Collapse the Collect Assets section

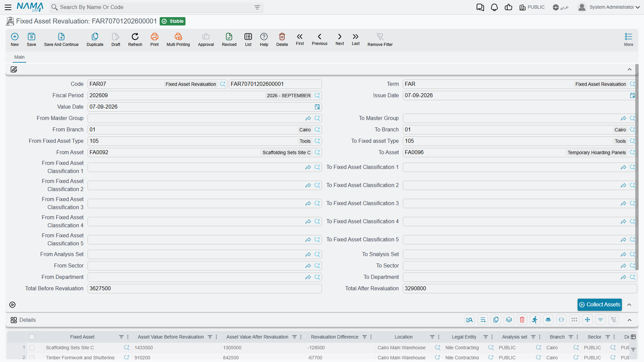630,305
